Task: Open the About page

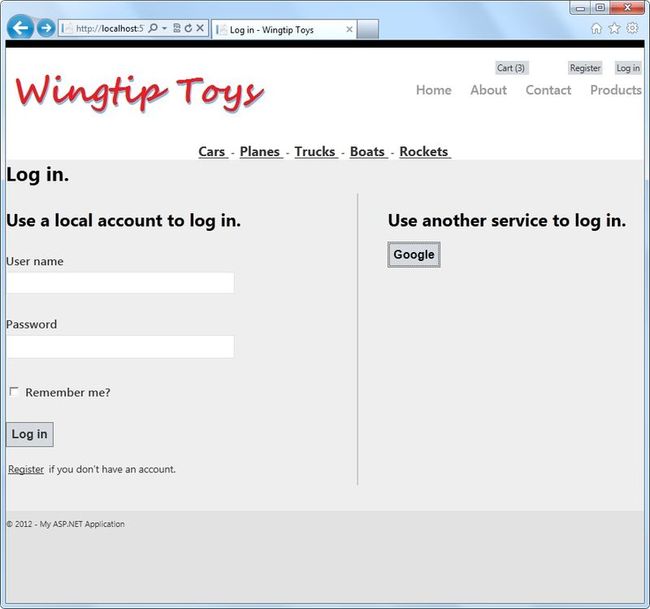Action: [488, 90]
